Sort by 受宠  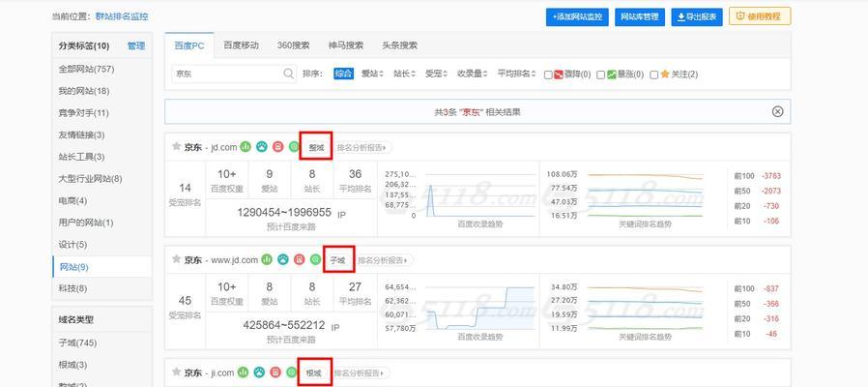436,74
